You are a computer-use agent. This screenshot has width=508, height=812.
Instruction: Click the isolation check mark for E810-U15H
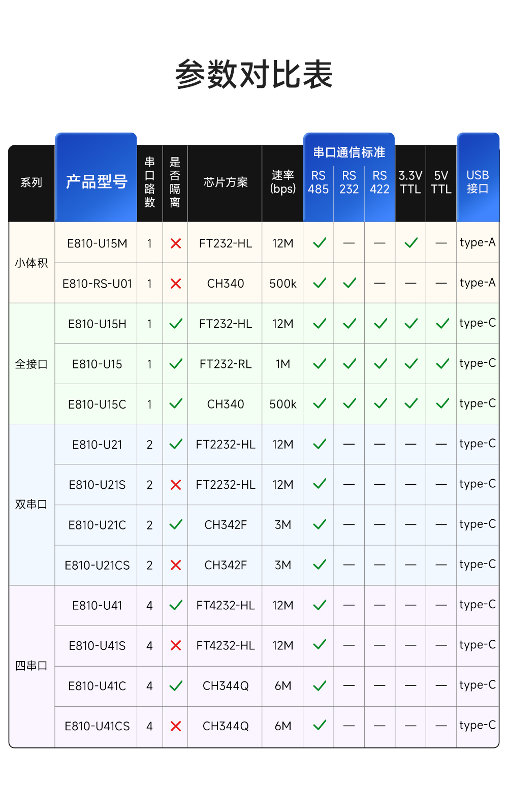(176, 324)
